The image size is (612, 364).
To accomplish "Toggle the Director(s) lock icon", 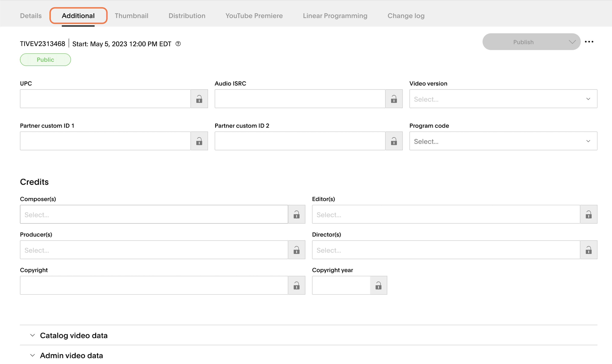I will point(589,250).
